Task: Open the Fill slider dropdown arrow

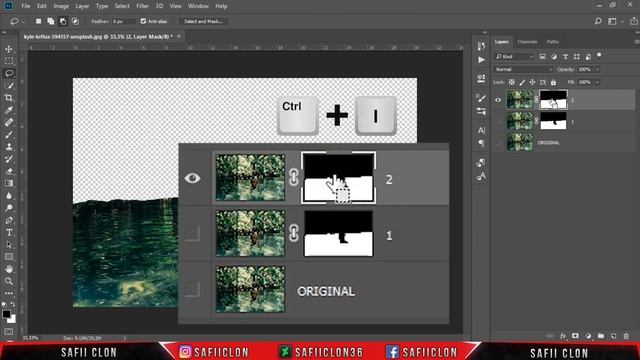Action: pos(597,82)
